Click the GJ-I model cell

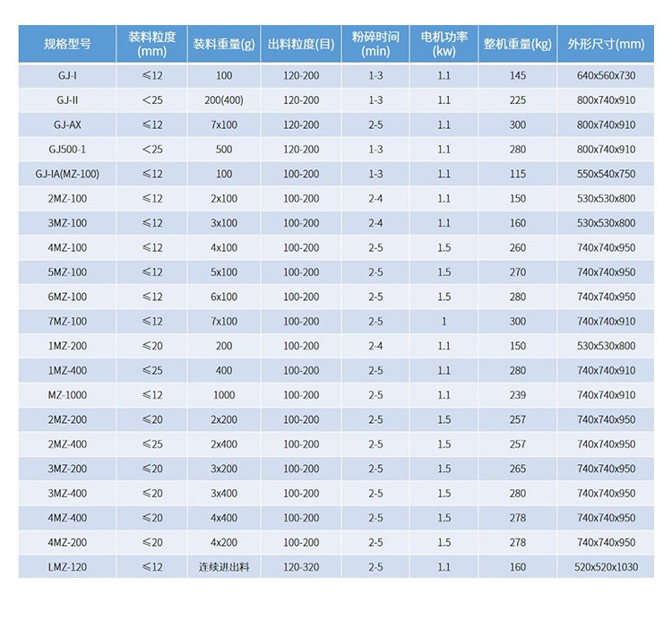click(x=67, y=75)
